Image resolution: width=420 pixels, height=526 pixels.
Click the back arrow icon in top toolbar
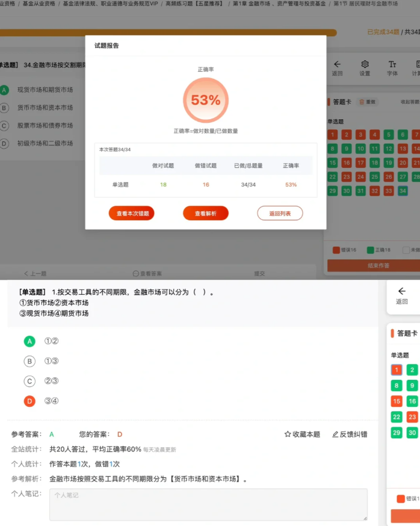(x=337, y=64)
